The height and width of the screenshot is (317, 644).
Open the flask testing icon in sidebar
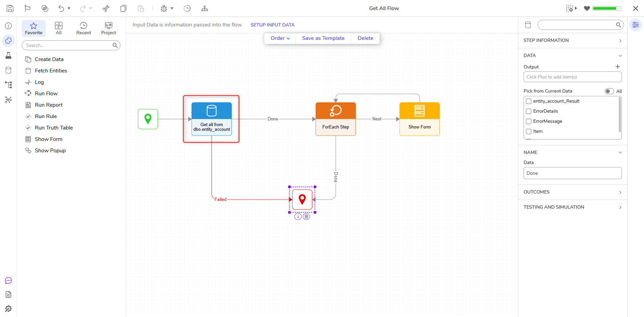tap(8, 55)
